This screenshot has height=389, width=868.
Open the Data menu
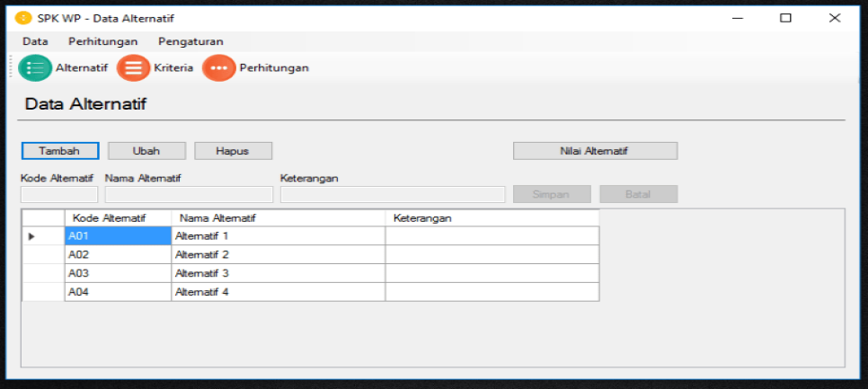tap(35, 41)
